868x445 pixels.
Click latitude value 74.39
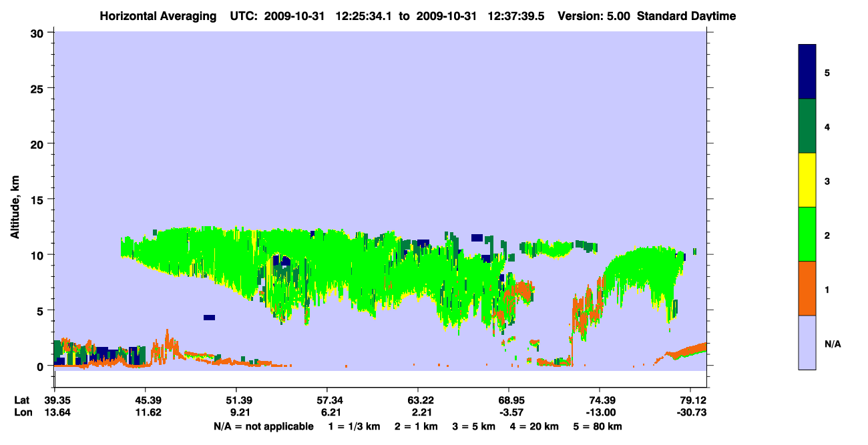(x=600, y=400)
